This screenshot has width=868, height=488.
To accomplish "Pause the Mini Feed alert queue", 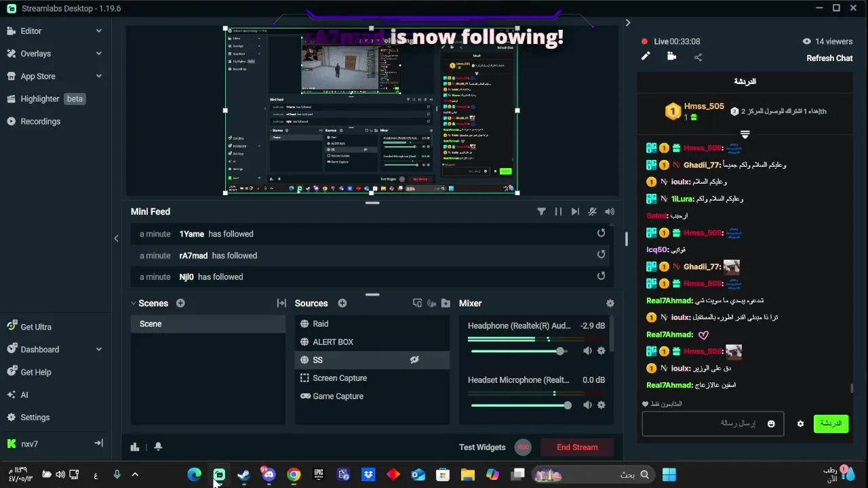I will click(558, 211).
